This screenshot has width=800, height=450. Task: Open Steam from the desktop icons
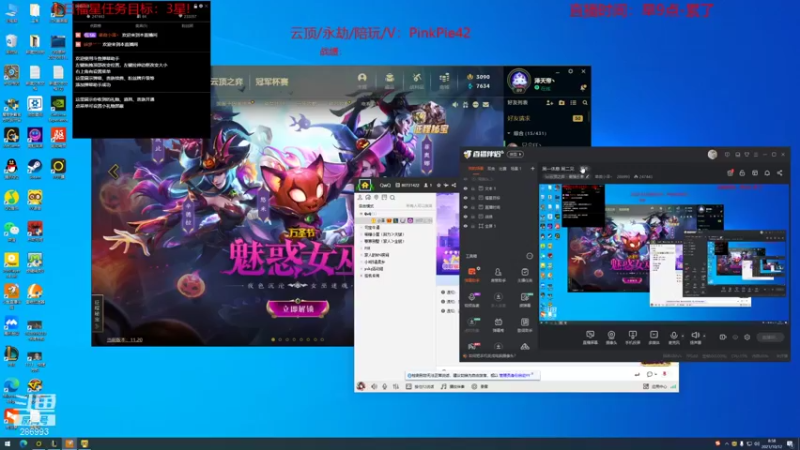tap(35, 166)
